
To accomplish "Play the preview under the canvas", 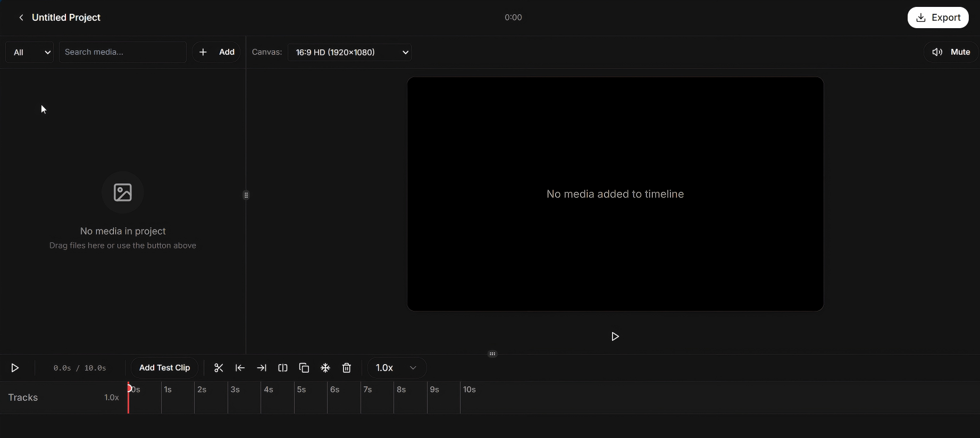I will coord(615,336).
